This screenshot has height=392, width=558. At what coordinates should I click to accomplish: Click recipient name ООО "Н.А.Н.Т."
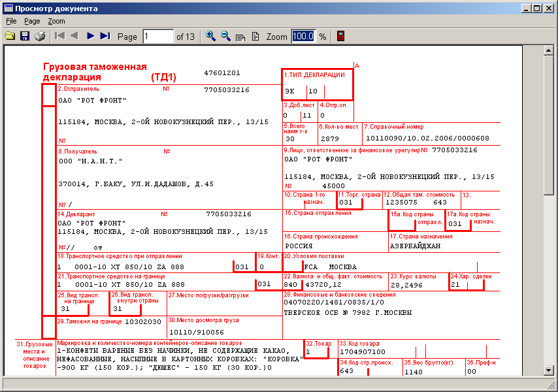pos(90,161)
